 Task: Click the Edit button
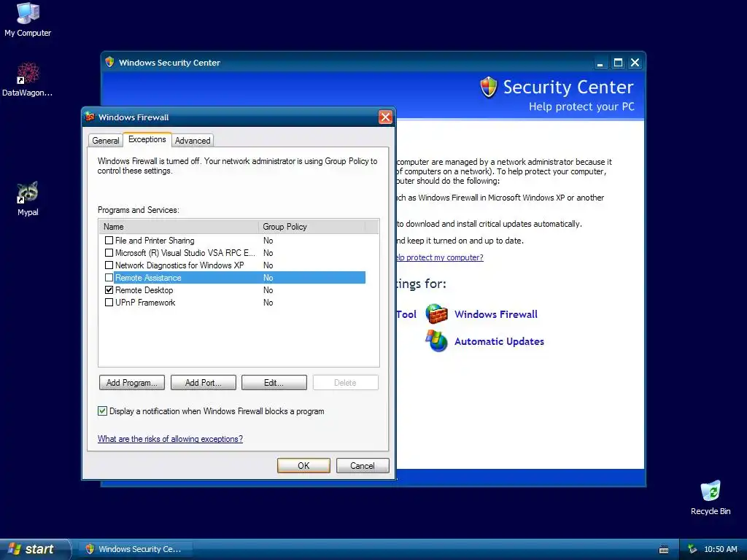pos(274,383)
